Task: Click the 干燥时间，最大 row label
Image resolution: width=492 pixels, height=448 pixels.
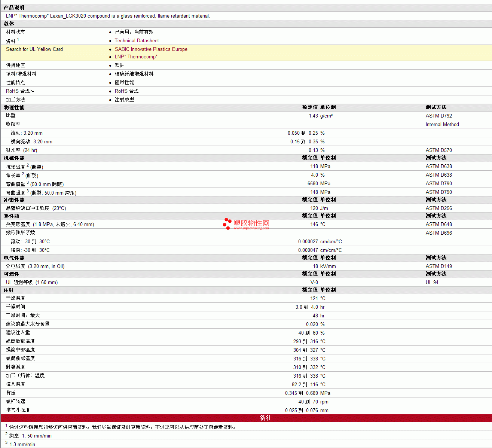Action: coord(23,315)
